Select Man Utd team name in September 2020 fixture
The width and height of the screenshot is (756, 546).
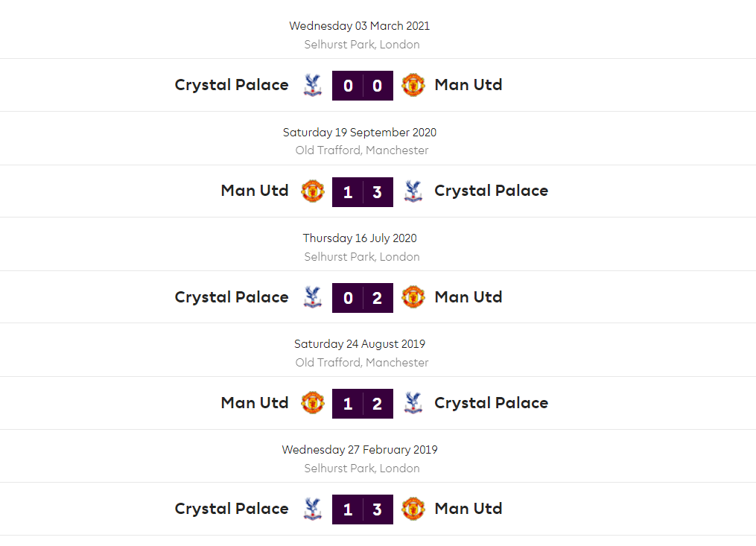pyautogui.click(x=255, y=191)
